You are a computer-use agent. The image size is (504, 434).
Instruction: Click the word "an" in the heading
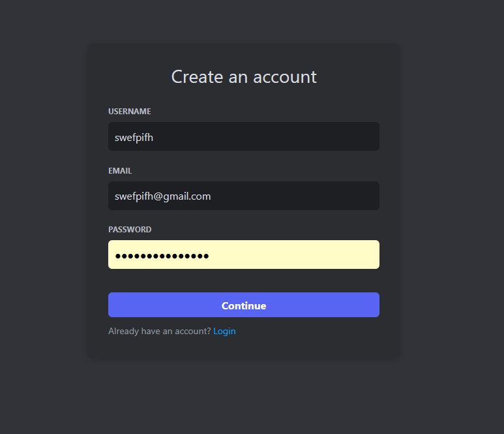pyautogui.click(x=237, y=77)
